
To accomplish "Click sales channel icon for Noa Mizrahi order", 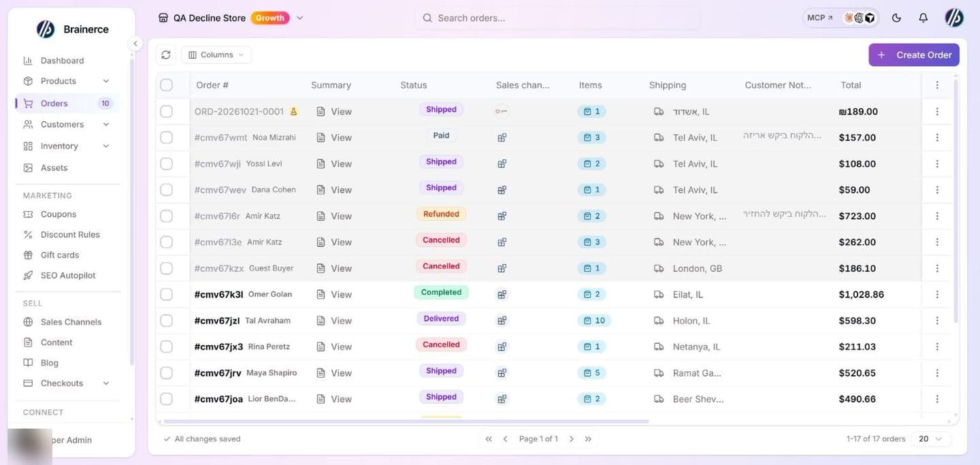I will [502, 138].
